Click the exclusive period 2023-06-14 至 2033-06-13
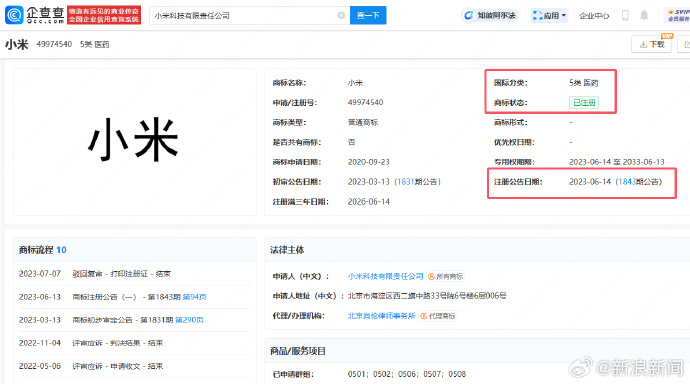Image resolution: width=690 pixels, height=384 pixels. [x=617, y=162]
